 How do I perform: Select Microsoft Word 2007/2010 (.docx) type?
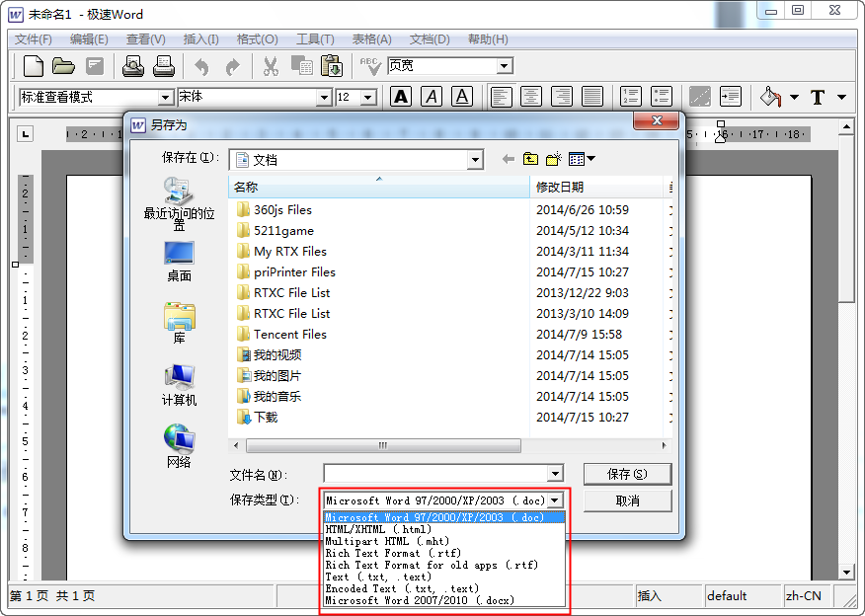pyautogui.click(x=444, y=600)
